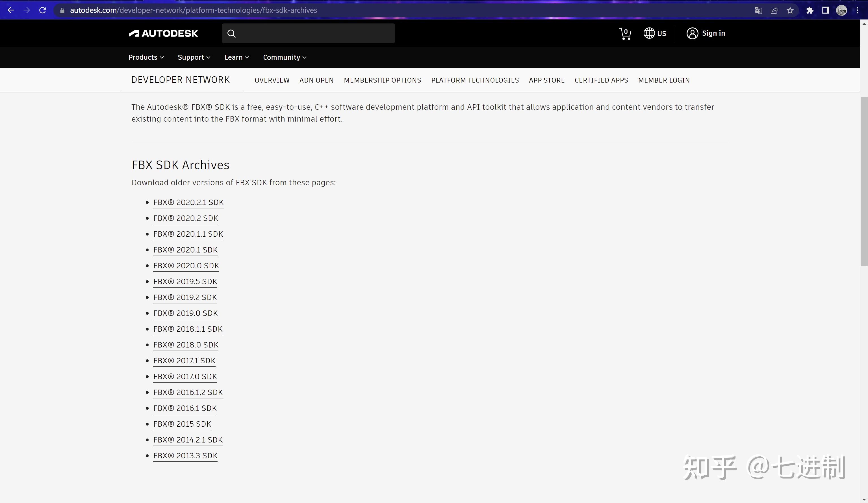
Task: Go to the MEMBERSHIP OPTIONS tab
Action: click(382, 80)
